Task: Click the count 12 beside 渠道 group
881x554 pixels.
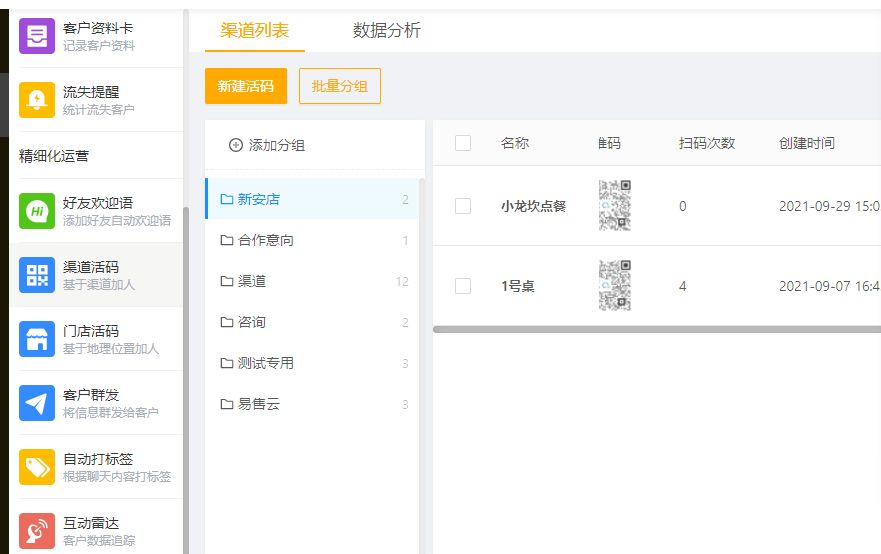Action: (402, 281)
